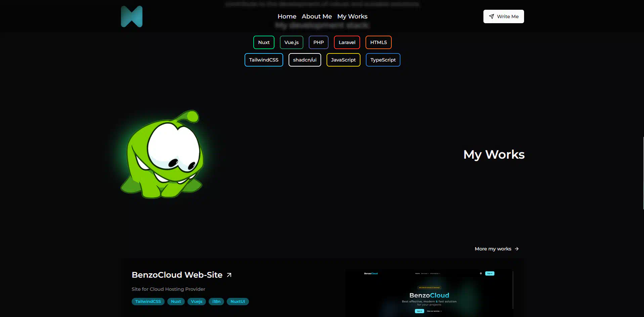
Task: Select the Laravel stack badge
Action: pos(347,42)
